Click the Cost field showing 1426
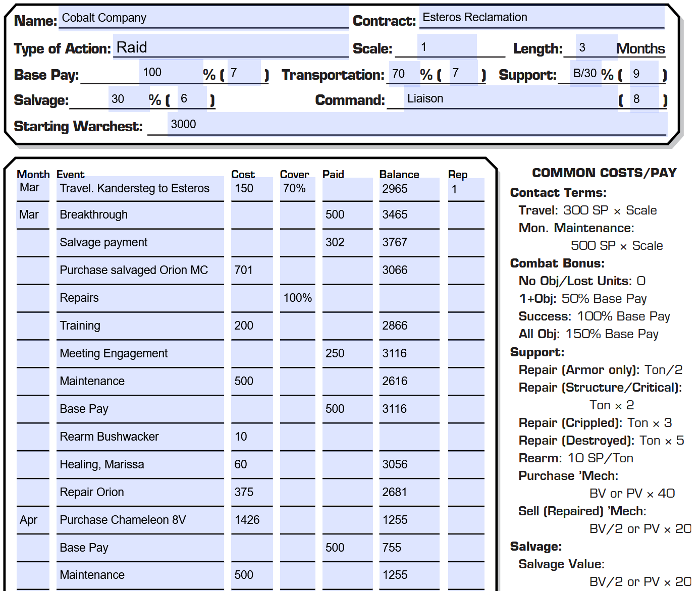Screen dimensions: 700x591 click(x=252, y=520)
